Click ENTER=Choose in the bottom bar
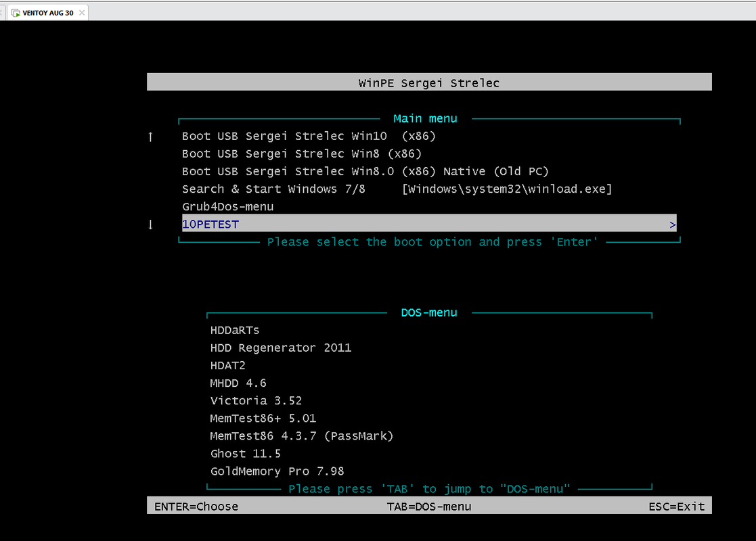 coord(196,507)
